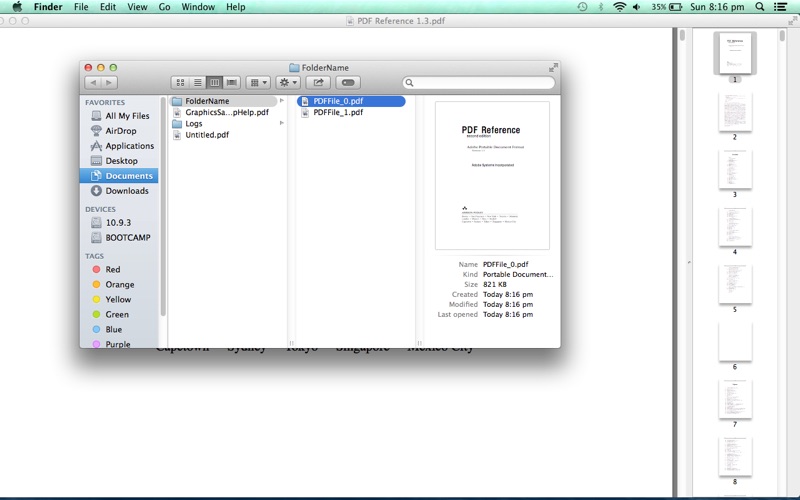Open page 8 thumbnail in Preview sidebar
Image resolution: width=800 pixels, height=500 pixels.
point(735,457)
